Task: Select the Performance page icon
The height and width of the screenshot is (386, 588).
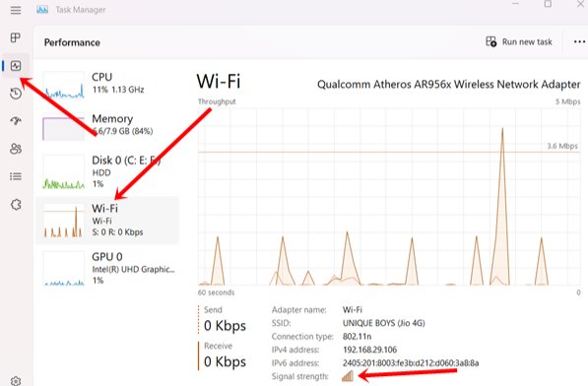Action: click(x=16, y=66)
